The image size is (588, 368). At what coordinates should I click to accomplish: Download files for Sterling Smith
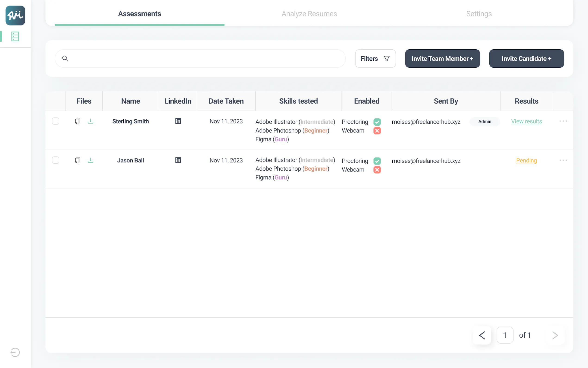click(x=91, y=121)
